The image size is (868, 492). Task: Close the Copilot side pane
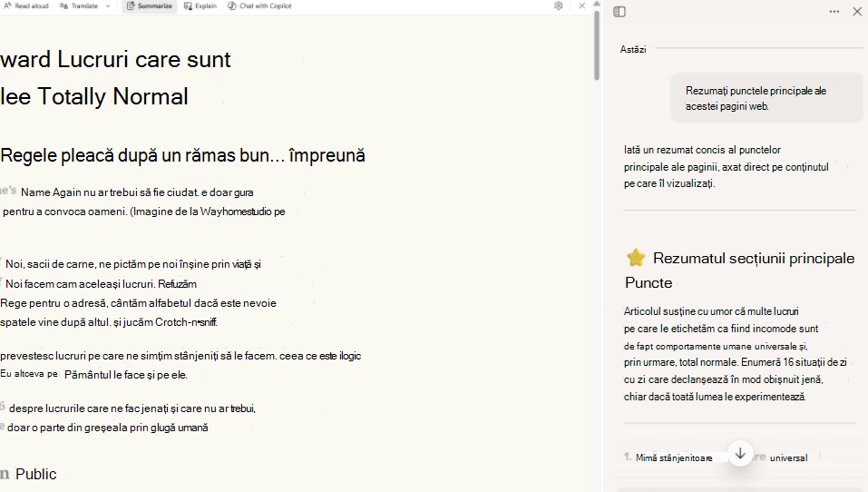857,12
